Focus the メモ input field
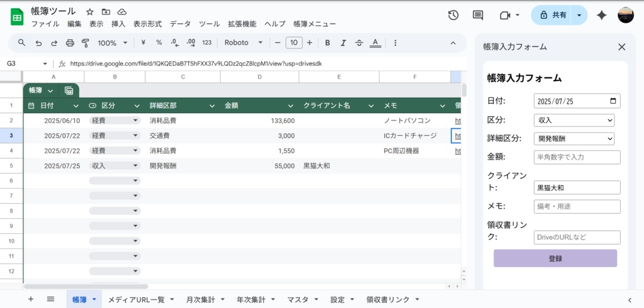 (577, 207)
